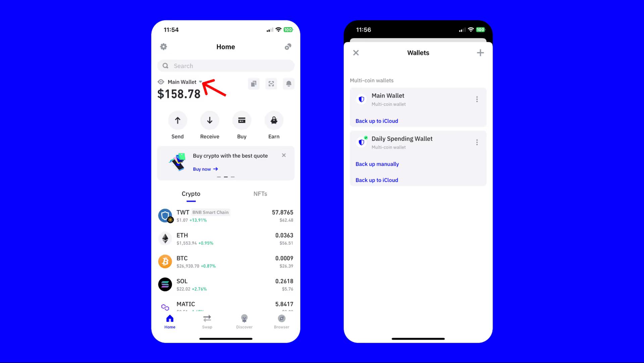Tap TWT token in crypto list
Image resolution: width=644 pixels, height=363 pixels.
pos(226,216)
